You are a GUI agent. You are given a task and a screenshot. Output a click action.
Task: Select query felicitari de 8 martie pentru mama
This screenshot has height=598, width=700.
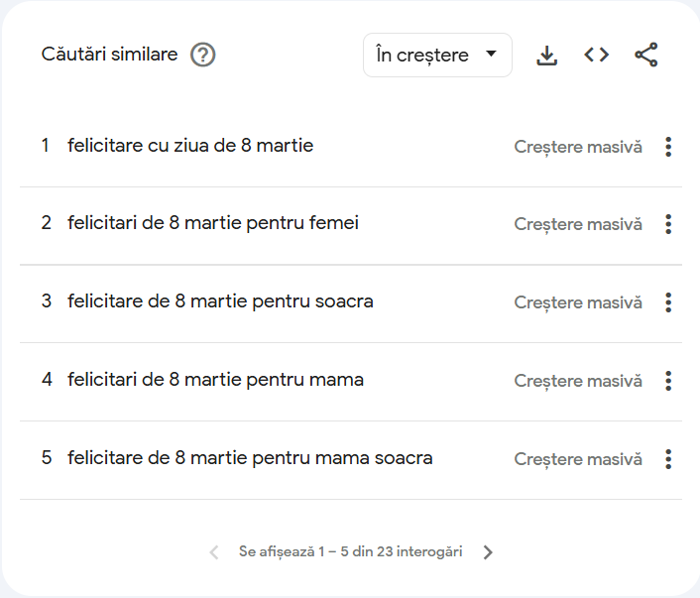pos(215,380)
